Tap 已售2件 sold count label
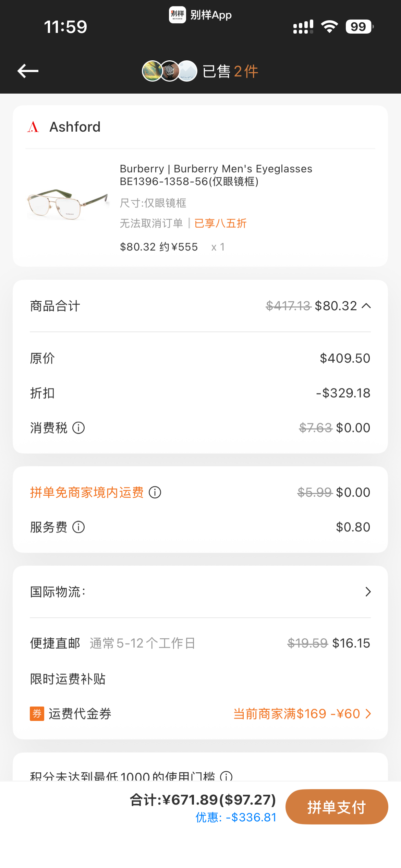The image size is (401, 868). tap(230, 71)
